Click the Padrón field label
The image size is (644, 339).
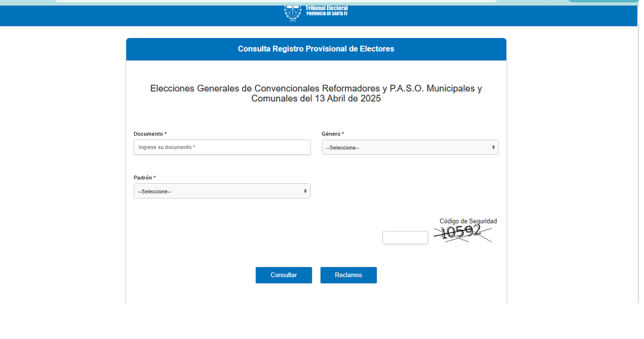144,178
